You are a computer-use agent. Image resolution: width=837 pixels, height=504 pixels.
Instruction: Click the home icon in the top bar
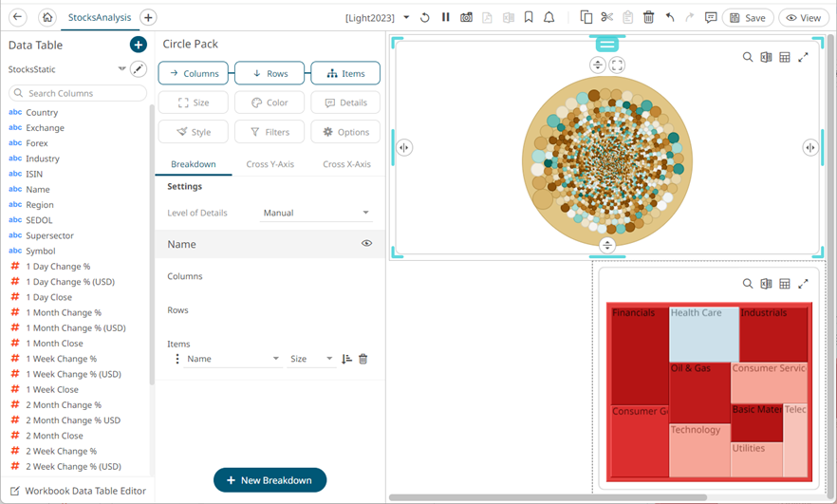47,17
